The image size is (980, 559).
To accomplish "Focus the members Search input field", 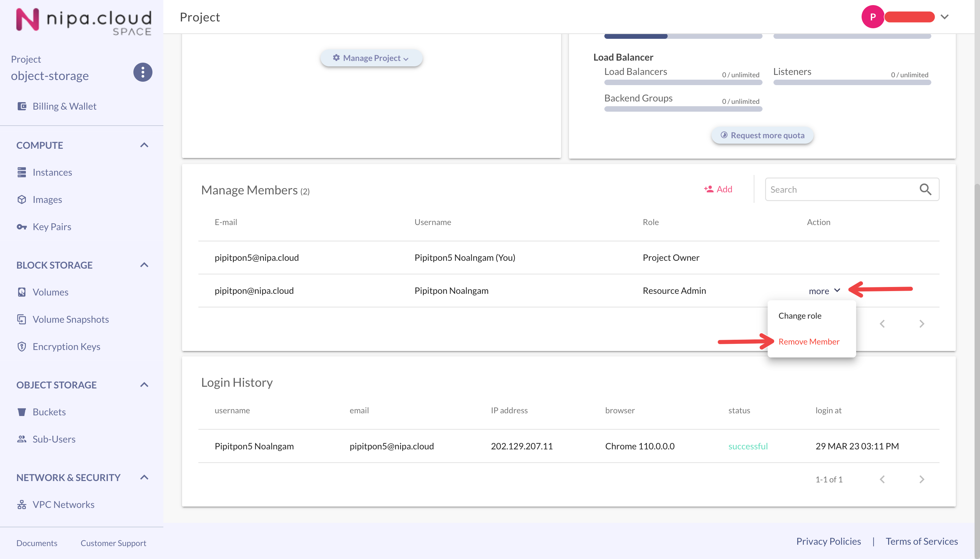I will (x=840, y=189).
